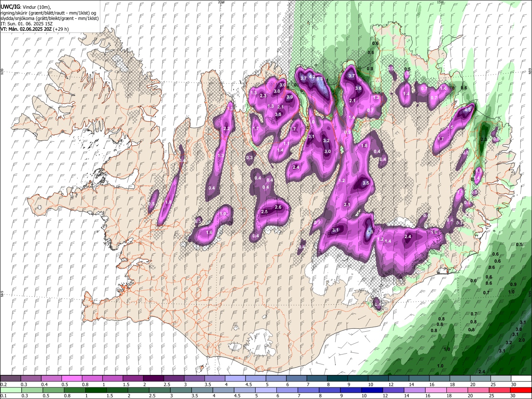Click the '15W' longitude label
The image size is (532, 399).
[440, 2]
